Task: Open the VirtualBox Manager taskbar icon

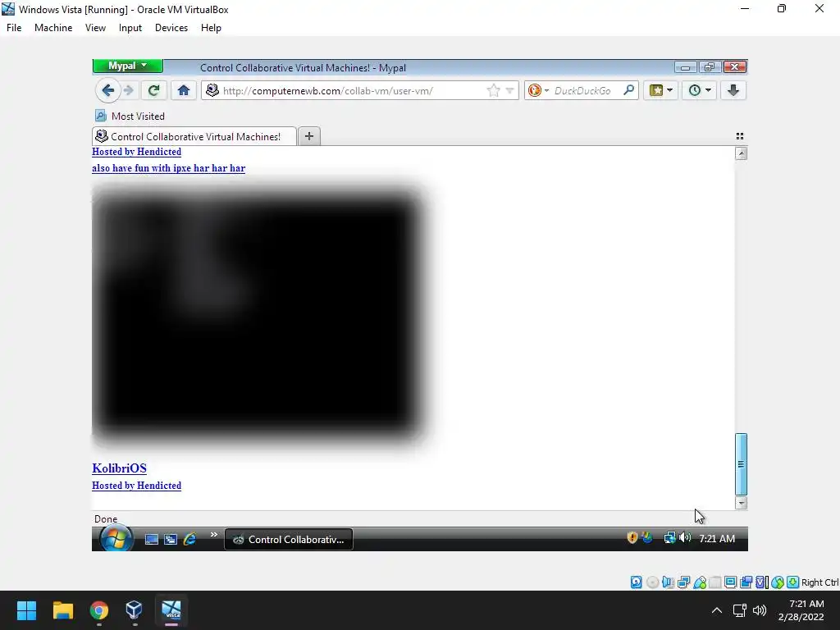Action: [134, 610]
